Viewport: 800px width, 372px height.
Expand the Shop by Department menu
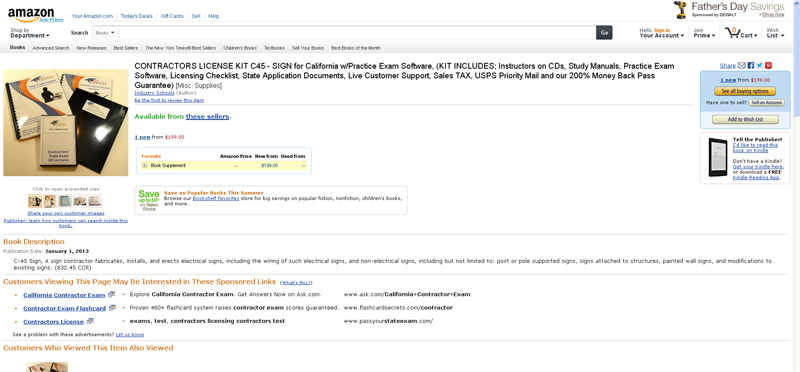[30, 33]
